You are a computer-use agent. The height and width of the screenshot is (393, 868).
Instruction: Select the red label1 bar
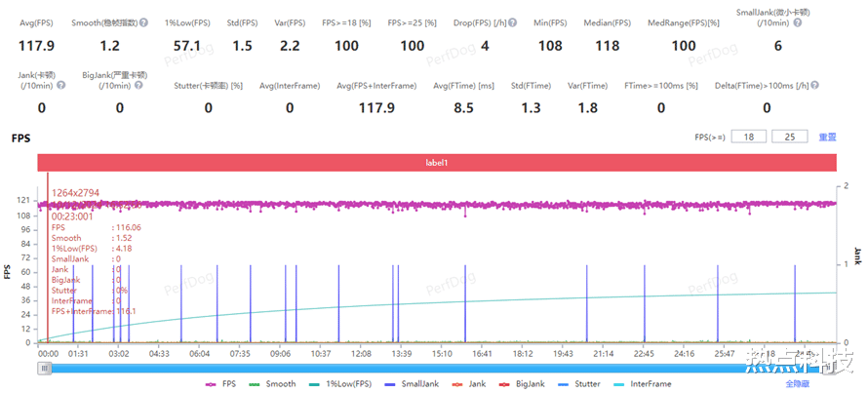click(437, 163)
